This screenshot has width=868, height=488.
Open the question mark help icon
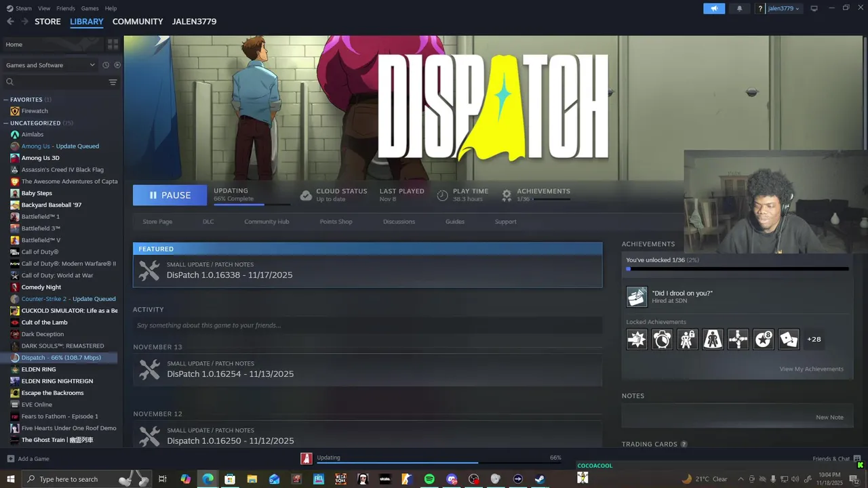[760, 8]
